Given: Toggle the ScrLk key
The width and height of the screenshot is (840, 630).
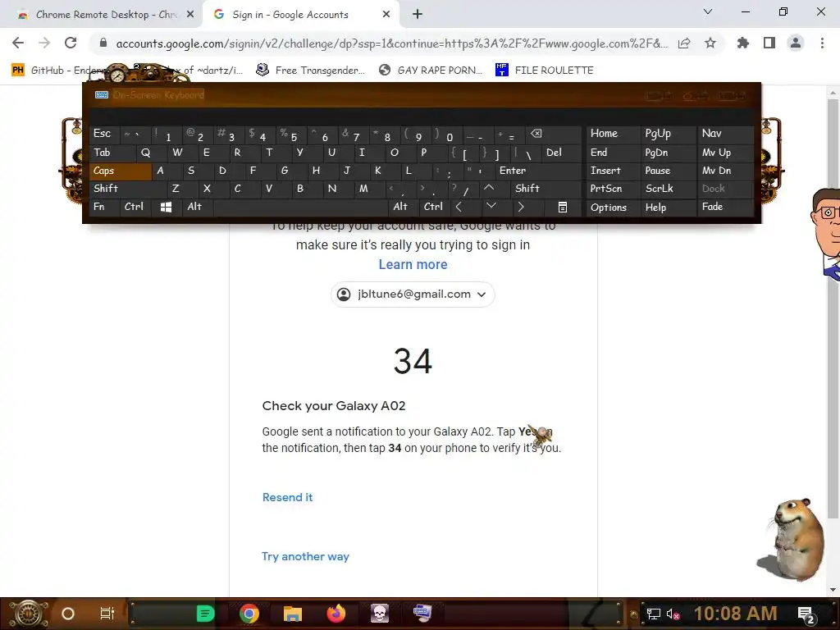Looking at the screenshot, I should (x=668, y=189).
